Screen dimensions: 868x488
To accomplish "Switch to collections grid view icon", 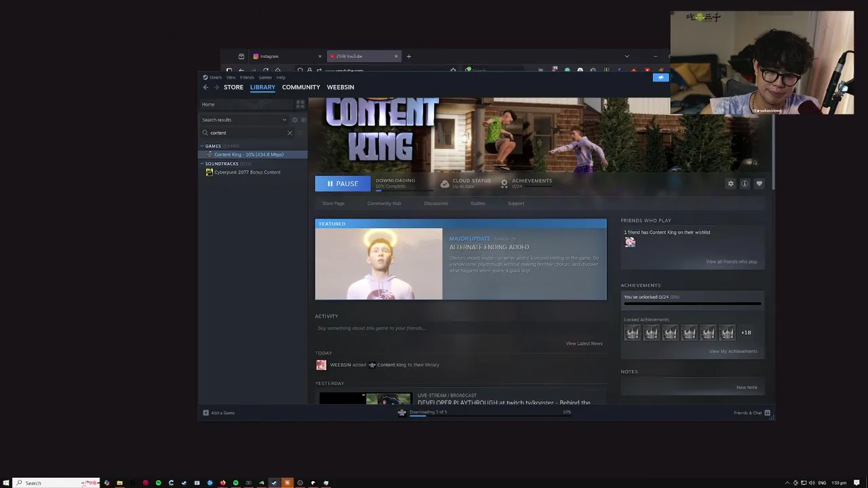I will pyautogui.click(x=300, y=104).
